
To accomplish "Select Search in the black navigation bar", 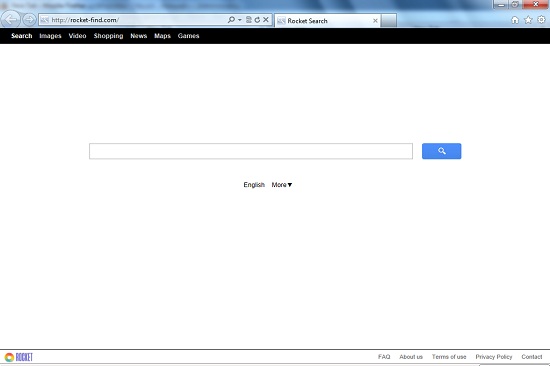I will tap(21, 36).
